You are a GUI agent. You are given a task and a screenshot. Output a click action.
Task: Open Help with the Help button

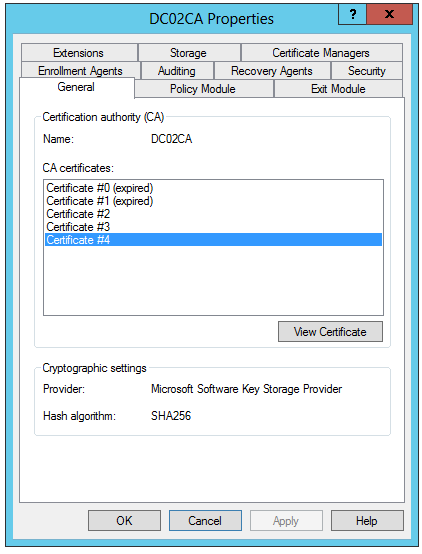(x=367, y=520)
